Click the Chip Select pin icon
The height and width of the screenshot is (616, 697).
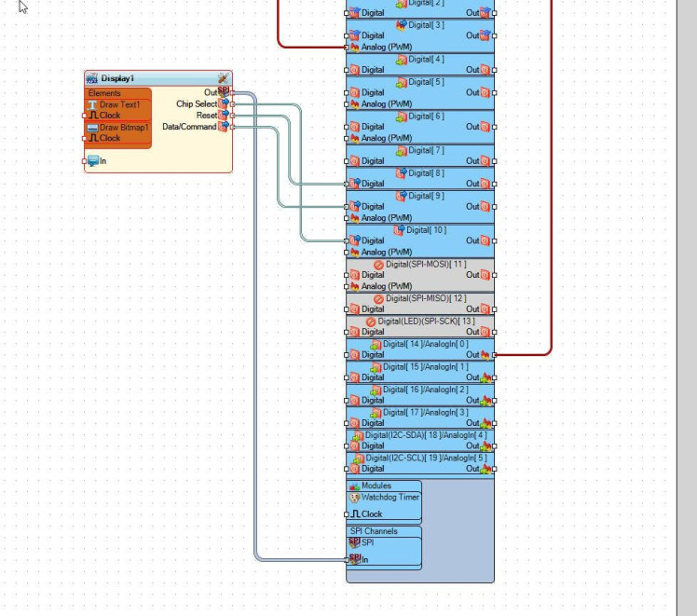(224, 104)
